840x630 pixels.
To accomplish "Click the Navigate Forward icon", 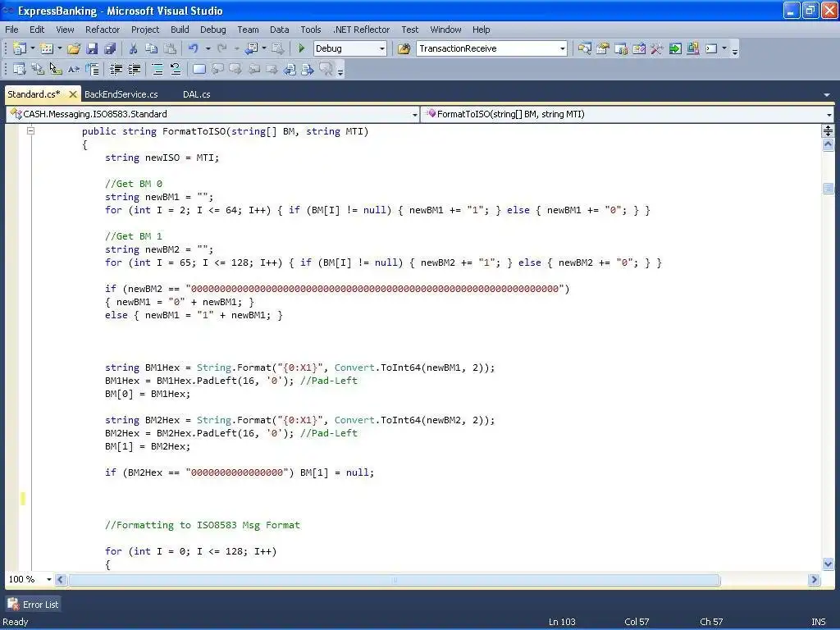I will click(x=278, y=48).
